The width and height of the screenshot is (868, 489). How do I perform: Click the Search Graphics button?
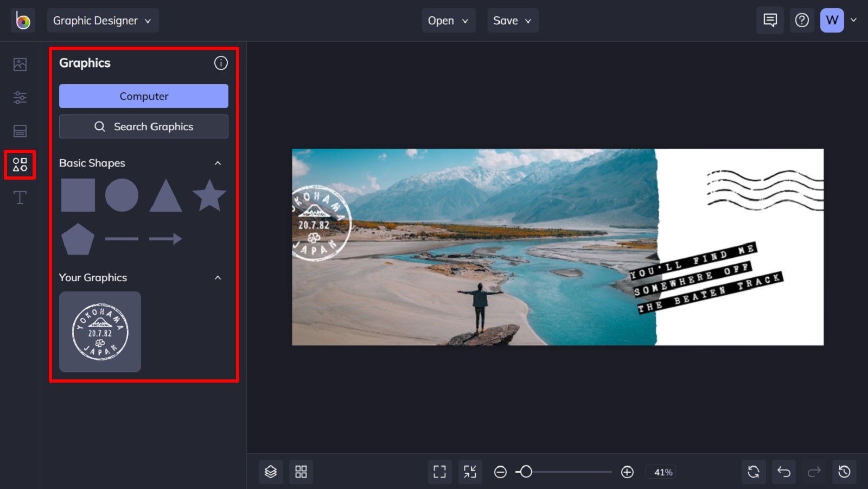(x=143, y=126)
